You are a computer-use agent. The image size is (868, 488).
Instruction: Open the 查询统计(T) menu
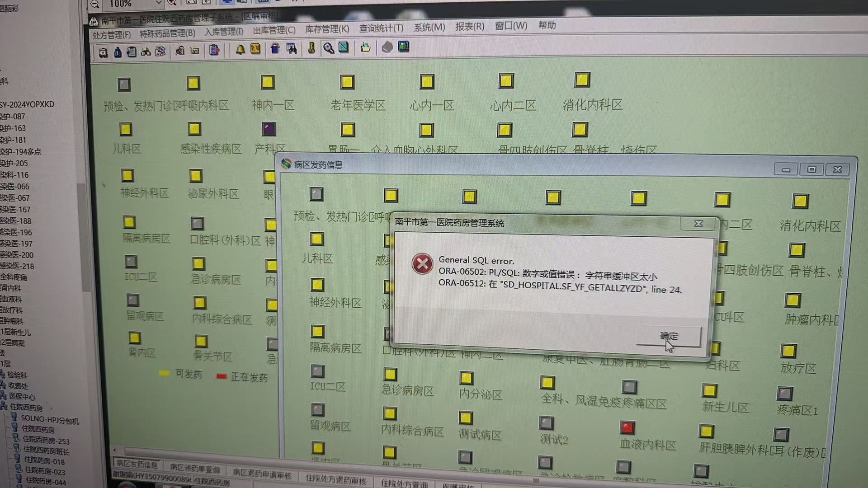click(381, 28)
